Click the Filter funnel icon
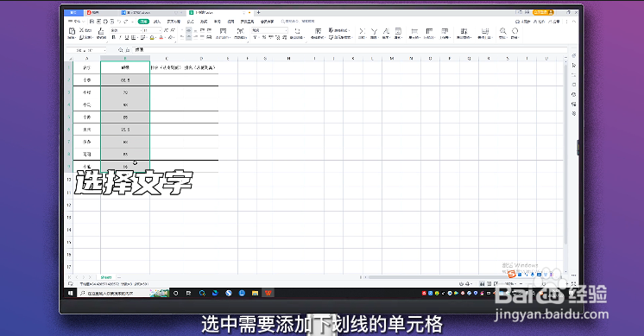Viewport: 644px width, 336px height. [x=374, y=31]
